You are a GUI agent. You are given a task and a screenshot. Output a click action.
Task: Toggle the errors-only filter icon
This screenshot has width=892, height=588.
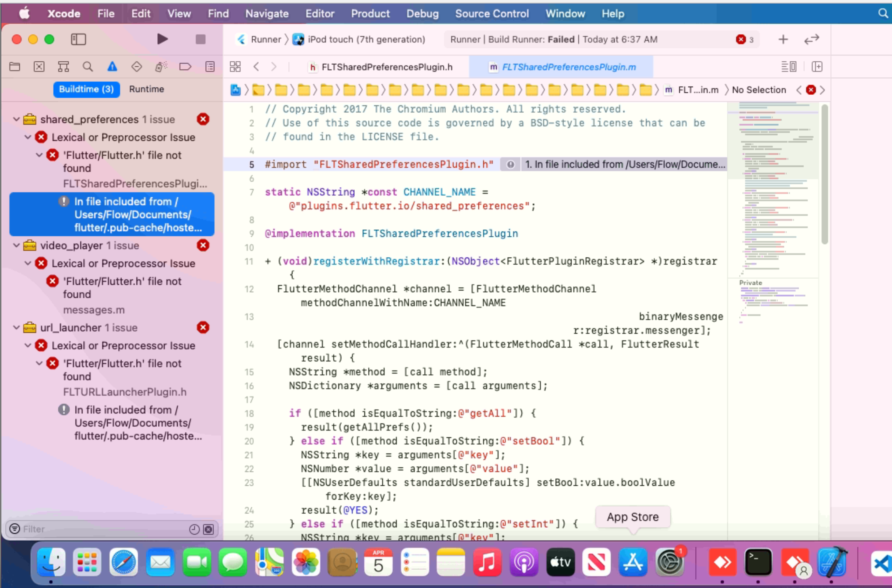pyautogui.click(x=208, y=529)
